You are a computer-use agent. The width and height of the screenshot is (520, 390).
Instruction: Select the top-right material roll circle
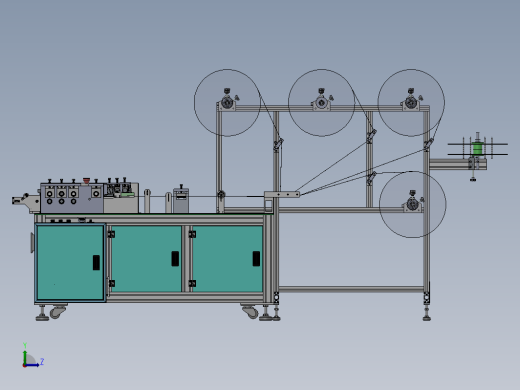[411, 103]
